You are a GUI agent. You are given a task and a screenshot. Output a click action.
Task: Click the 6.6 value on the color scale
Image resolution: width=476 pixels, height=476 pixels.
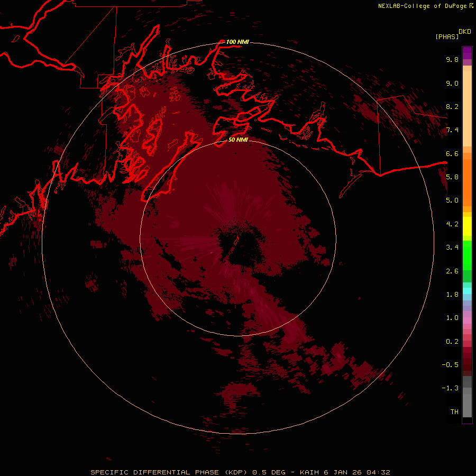(x=452, y=153)
